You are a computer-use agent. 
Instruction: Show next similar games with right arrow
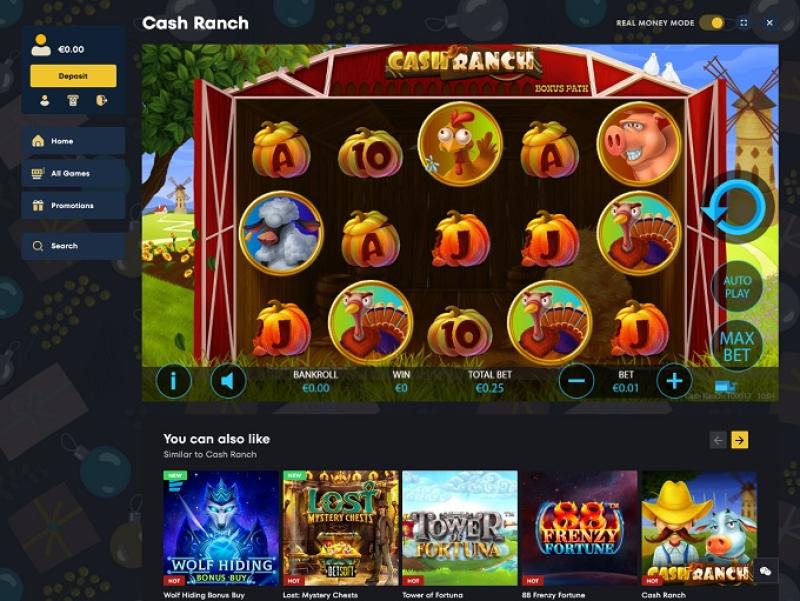[x=740, y=440]
